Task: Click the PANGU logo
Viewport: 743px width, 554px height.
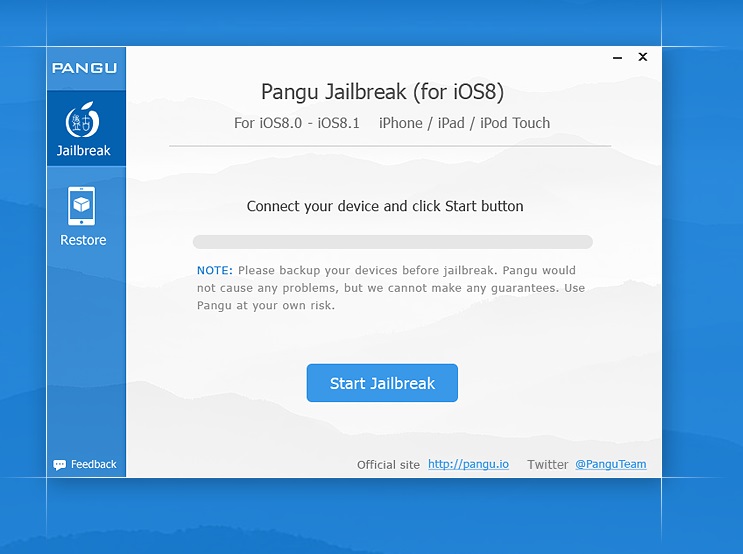Action: (x=84, y=68)
